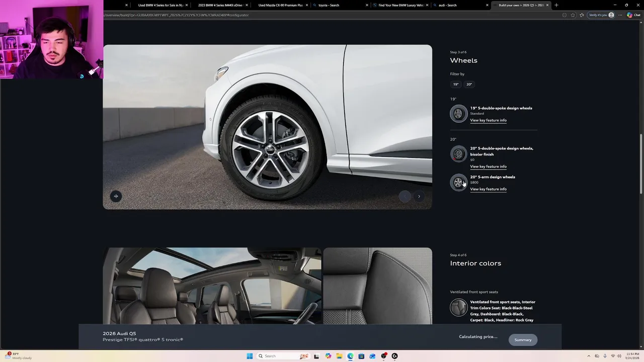
Task: Choose the 20" bicolor finish wheel swatch
Action: (458, 154)
